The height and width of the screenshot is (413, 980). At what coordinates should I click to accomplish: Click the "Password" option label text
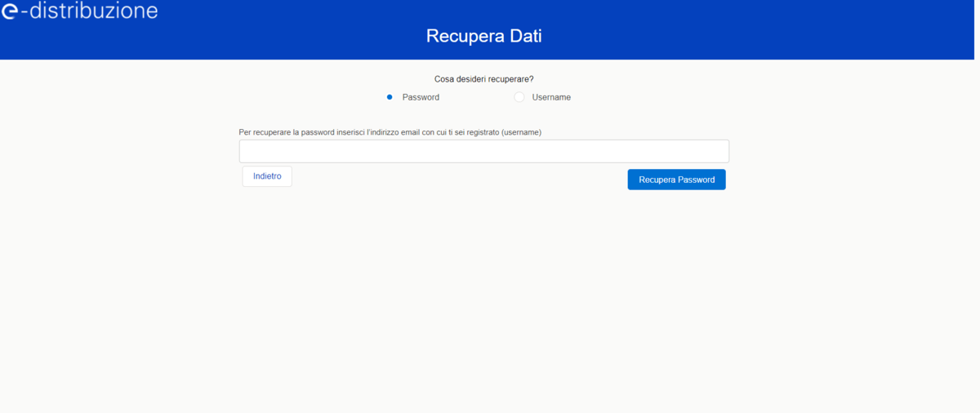pos(421,97)
